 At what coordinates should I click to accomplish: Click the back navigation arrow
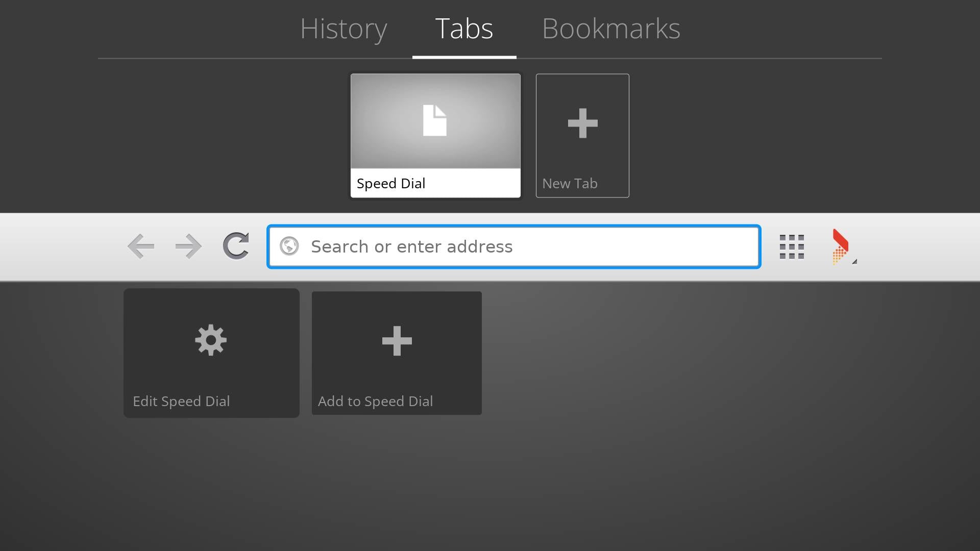[x=141, y=246]
